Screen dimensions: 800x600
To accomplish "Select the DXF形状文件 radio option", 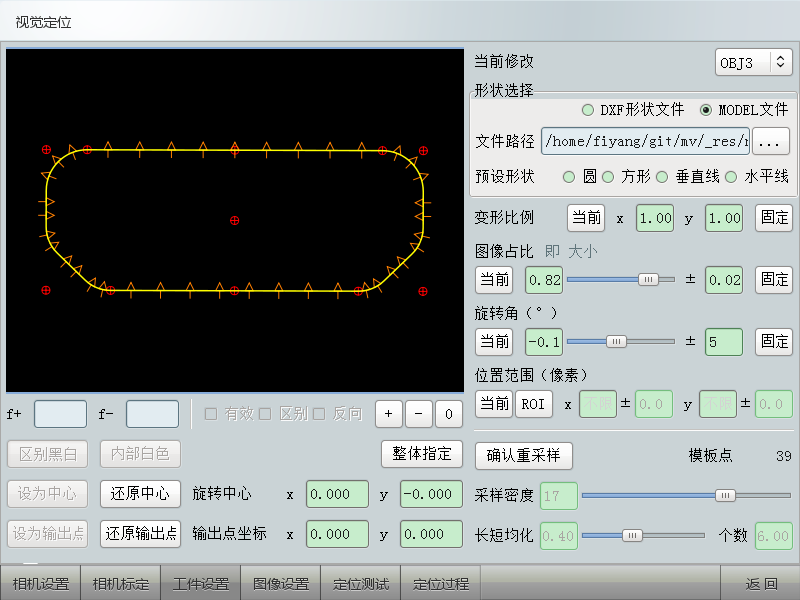I will pos(587,109).
